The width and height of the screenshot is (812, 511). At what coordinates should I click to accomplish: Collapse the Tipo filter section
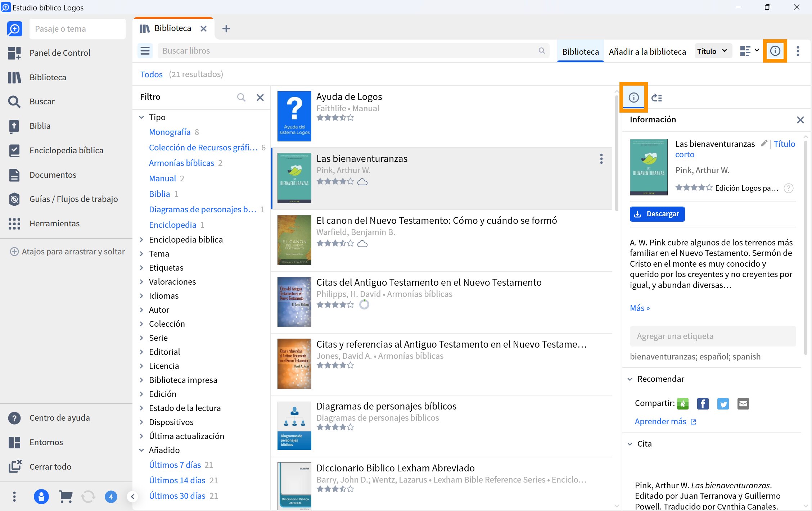click(141, 117)
